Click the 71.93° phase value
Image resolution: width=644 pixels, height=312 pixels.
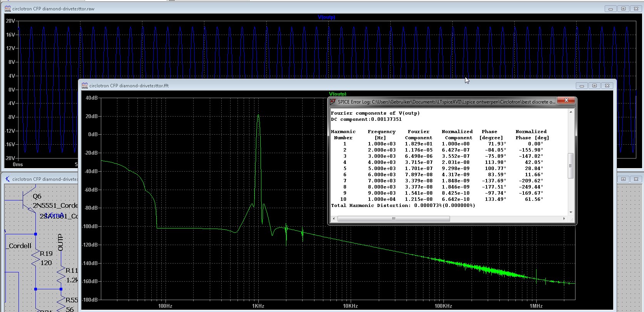point(496,144)
